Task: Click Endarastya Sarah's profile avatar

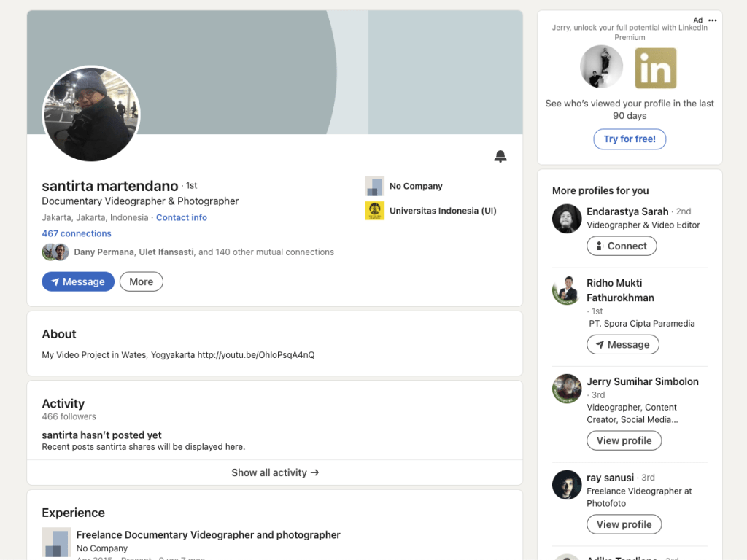Action: click(567, 219)
